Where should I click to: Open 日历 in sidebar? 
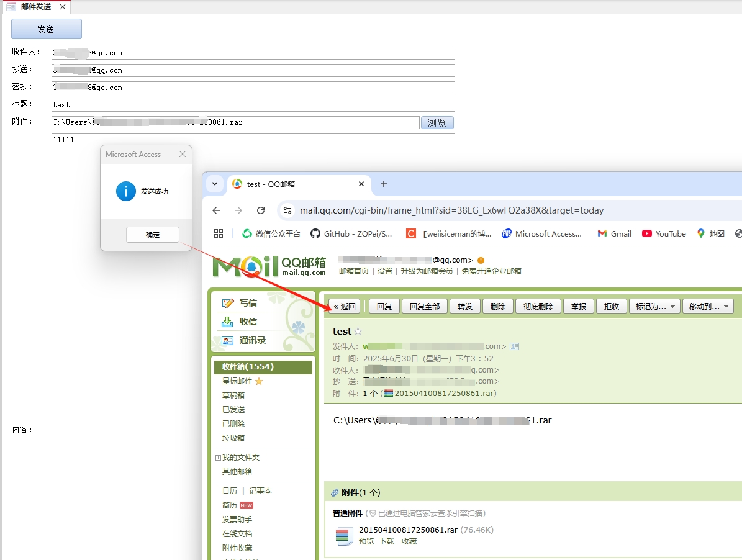[x=230, y=491]
